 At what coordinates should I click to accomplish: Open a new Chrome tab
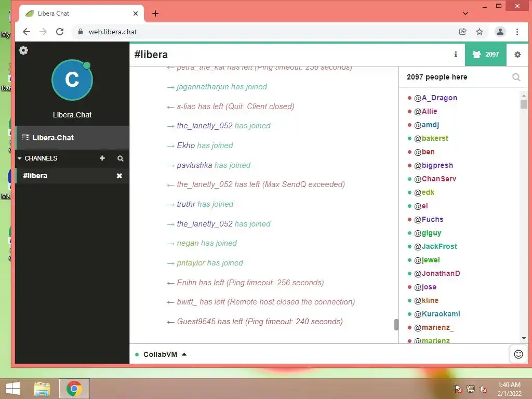coord(155,14)
